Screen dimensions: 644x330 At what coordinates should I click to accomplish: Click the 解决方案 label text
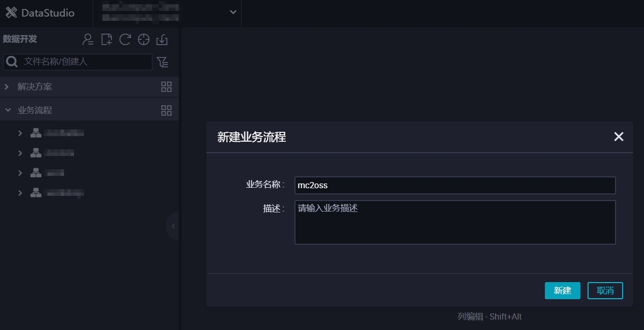[35, 87]
